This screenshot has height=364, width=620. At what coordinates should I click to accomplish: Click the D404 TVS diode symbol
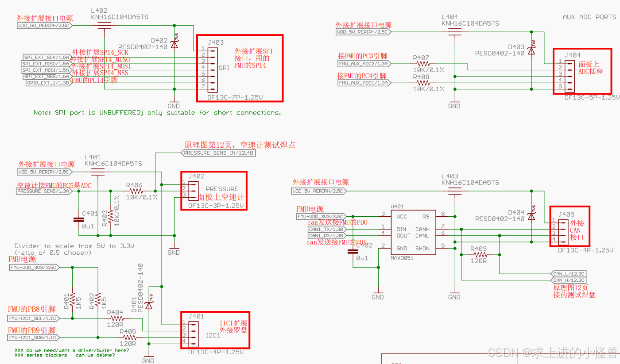click(x=531, y=215)
